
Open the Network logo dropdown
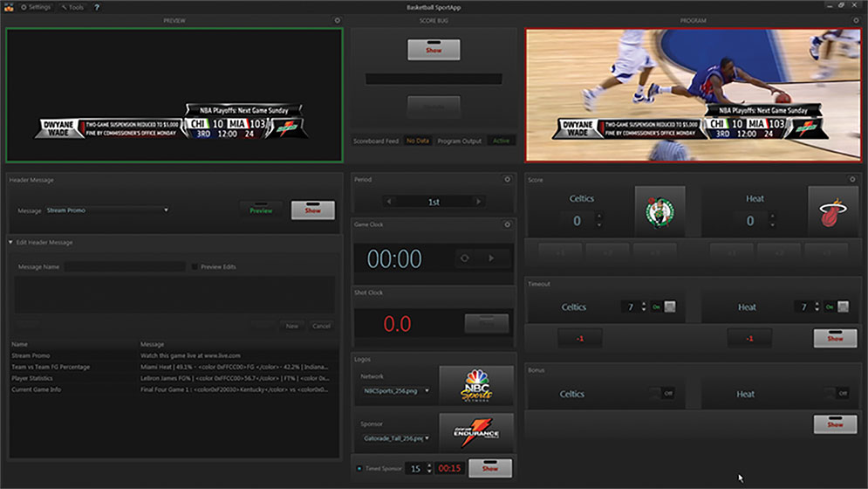397,390
